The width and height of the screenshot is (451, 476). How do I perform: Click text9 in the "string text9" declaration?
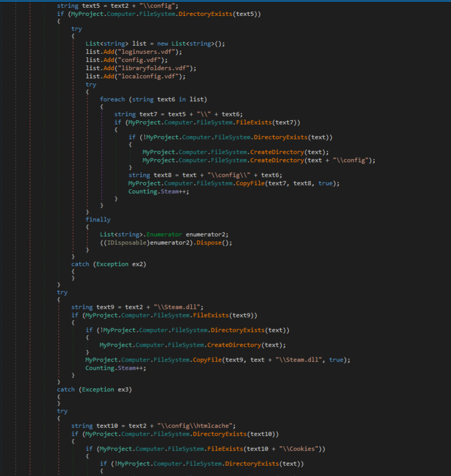click(x=105, y=307)
